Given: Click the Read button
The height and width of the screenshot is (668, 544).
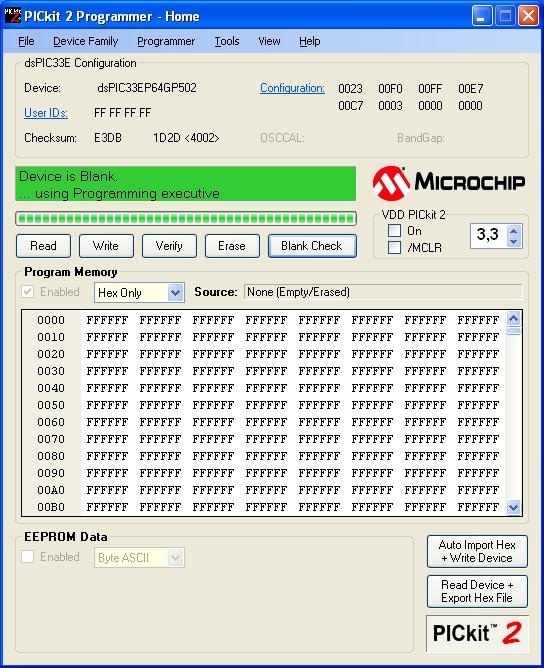Looking at the screenshot, I should (43, 246).
